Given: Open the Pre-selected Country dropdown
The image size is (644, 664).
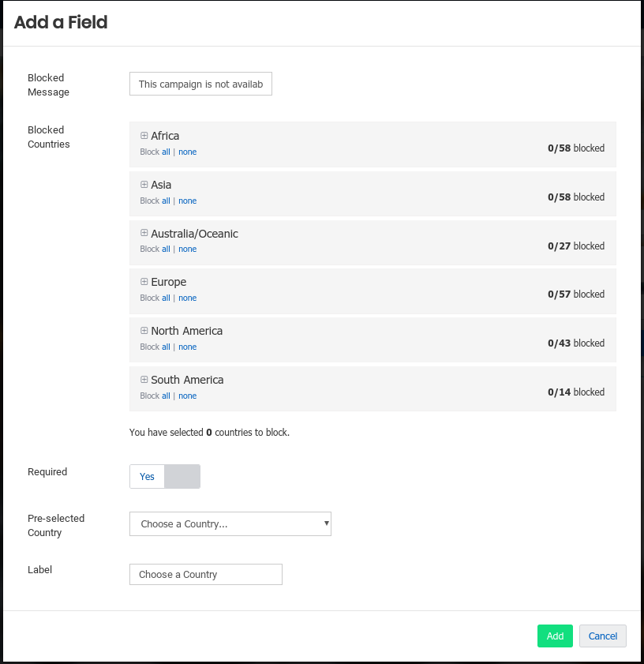Looking at the screenshot, I should 230,524.
